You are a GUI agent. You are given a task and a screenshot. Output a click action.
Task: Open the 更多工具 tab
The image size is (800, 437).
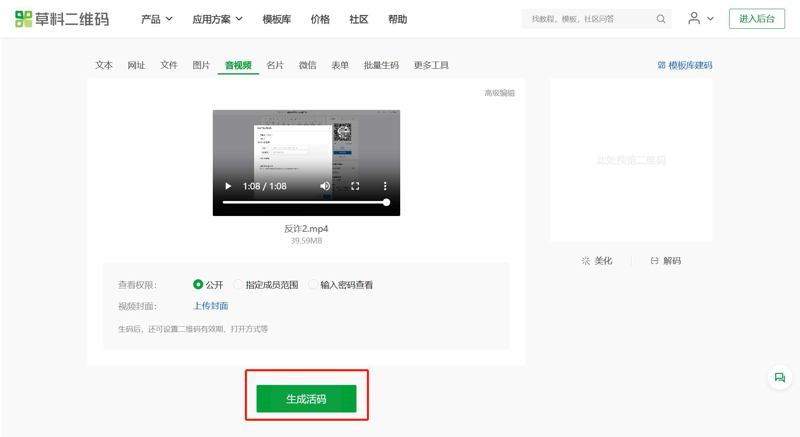click(x=431, y=65)
